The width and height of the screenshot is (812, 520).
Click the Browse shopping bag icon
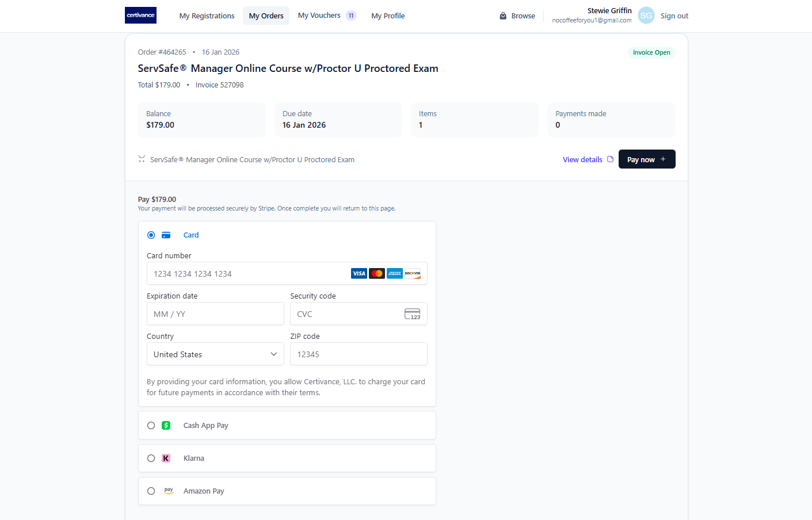(x=503, y=16)
